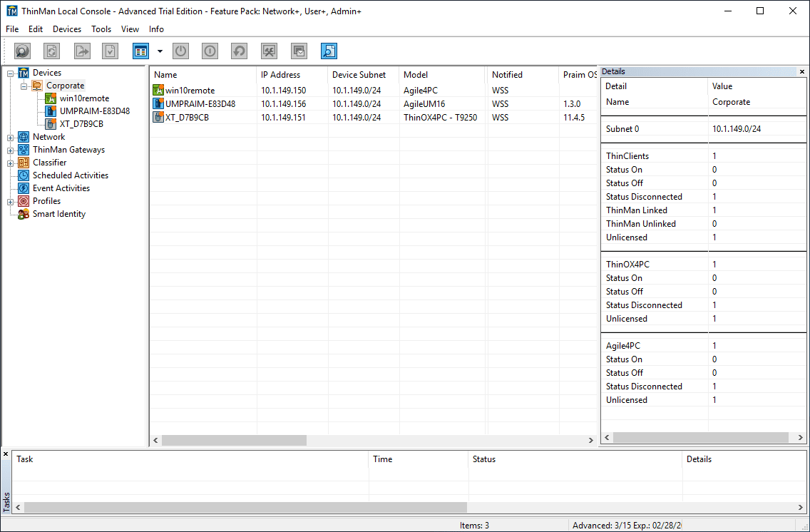Click the Items: 3 status bar entry
The height and width of the screenshot is (532, 810).
pyautogui.click(x=474, y=526)
